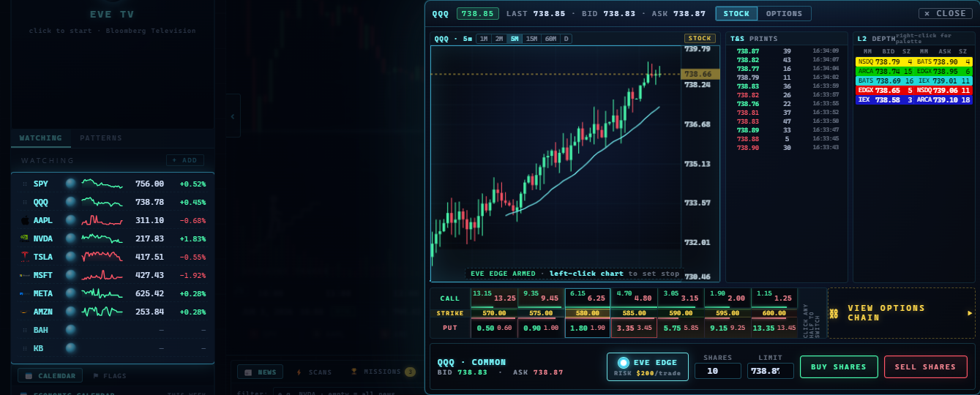Click the Flags flag icon
The image size is (980, 395).
(96, 376)
